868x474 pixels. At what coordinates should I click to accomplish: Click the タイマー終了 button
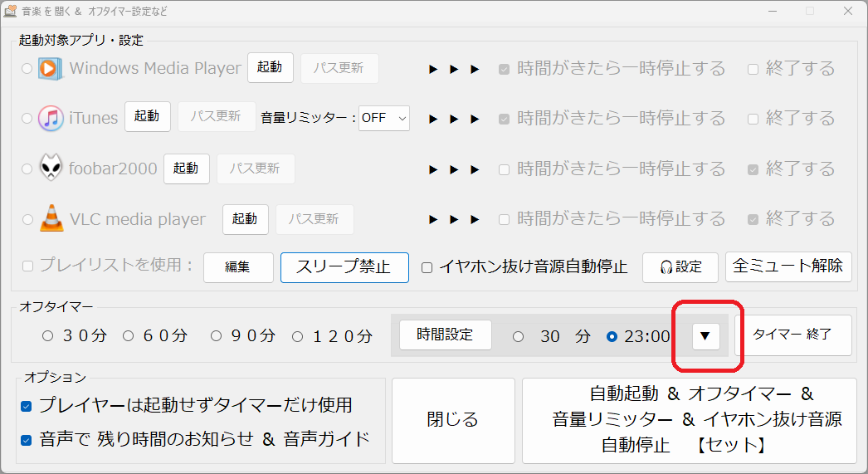coord(792,335)
